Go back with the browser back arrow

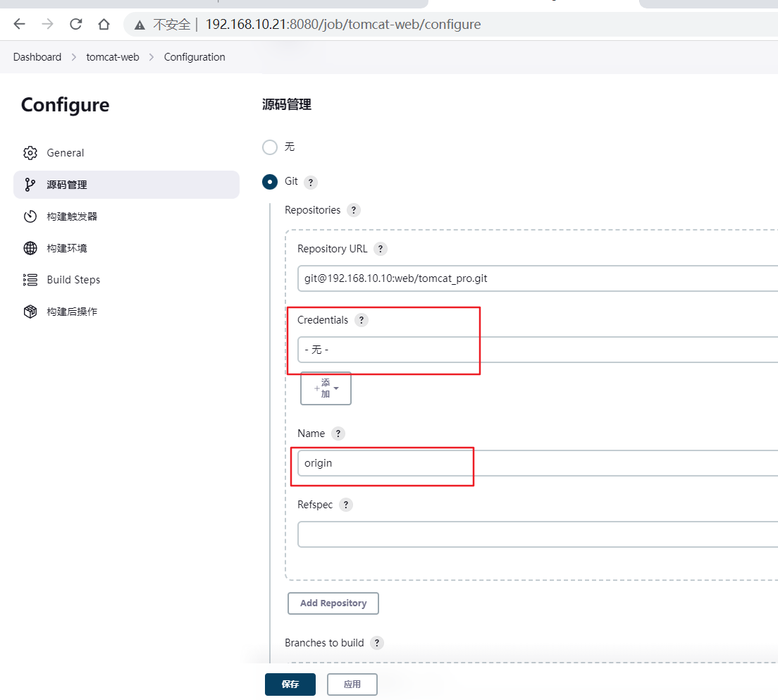(19, 24)
